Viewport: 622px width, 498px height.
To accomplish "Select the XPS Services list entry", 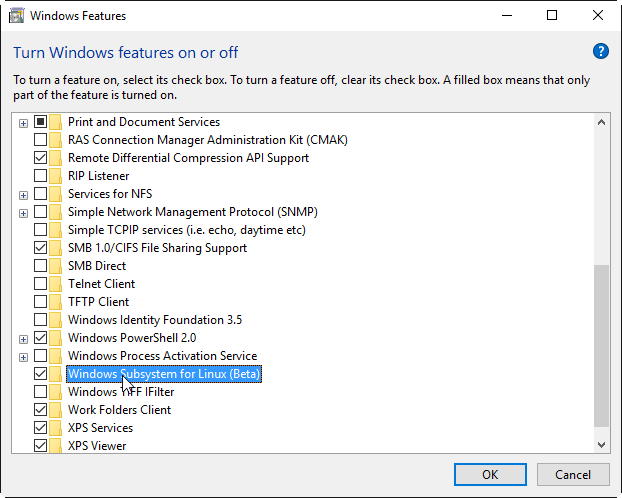I will [100, 428].
